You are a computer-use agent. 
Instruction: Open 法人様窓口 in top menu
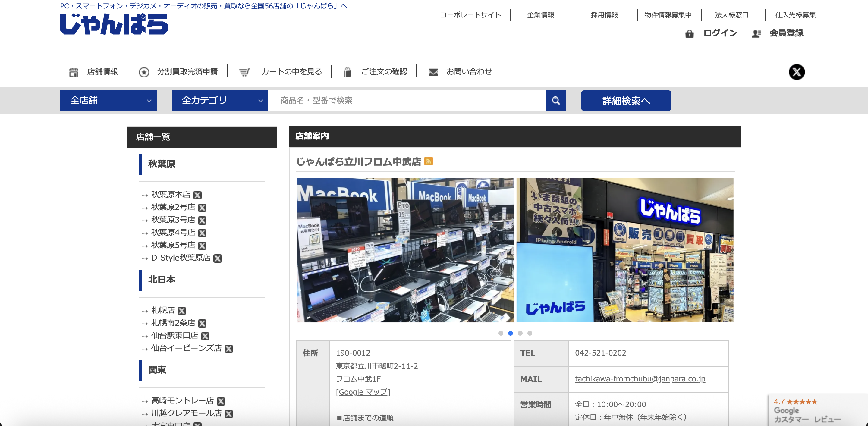[x=731, y=15]
